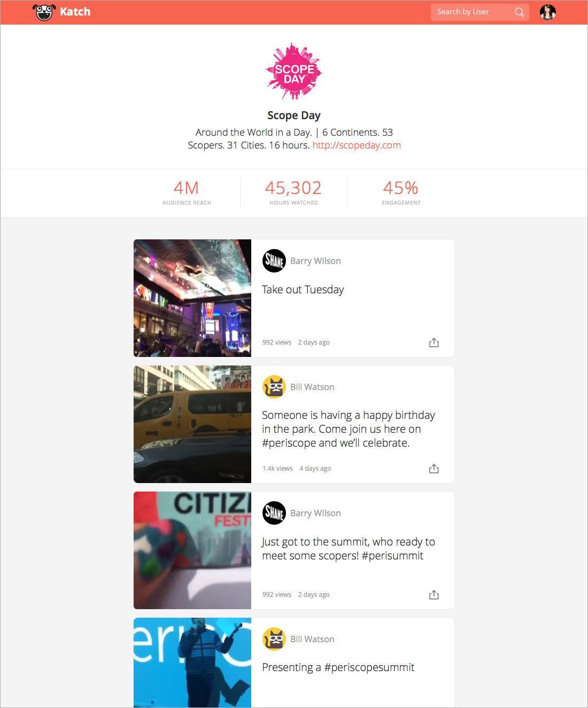Image resolution: width=588 pixels, height=708 pixels.
Task: Click Bill Watson's avatar on periscopesummit post
Action: tap(274, 639)
